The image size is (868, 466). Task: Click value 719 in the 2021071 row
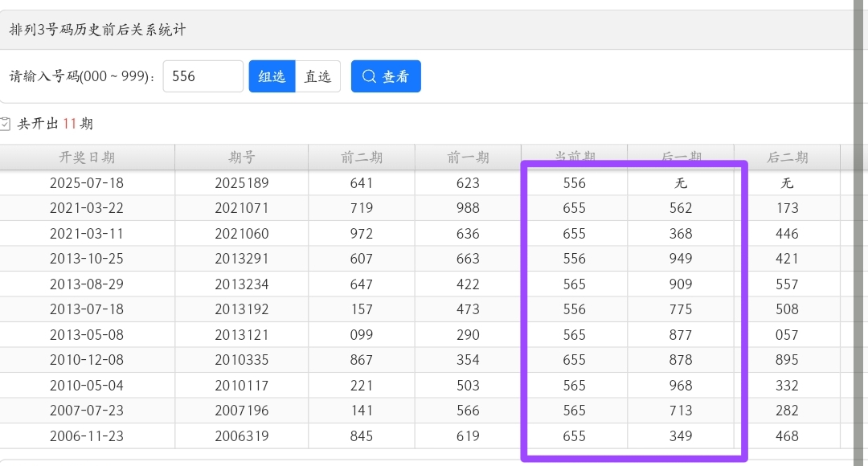point(362,208)
